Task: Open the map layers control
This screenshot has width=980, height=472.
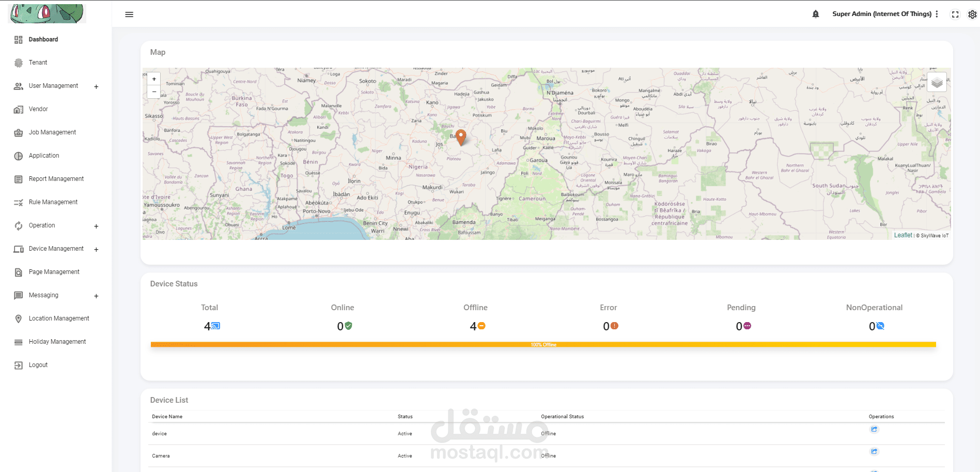Action: [937, 82]
